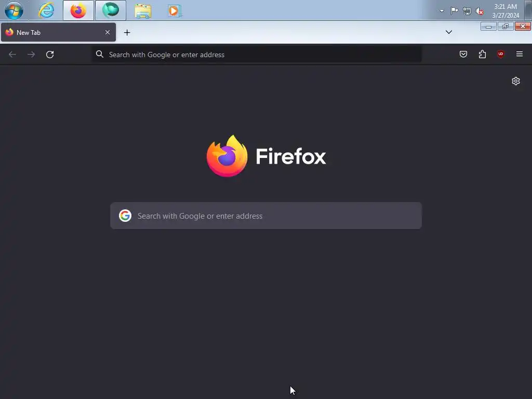Image resolution: width=532 pixels, height=399 pixels.
Task: Launch Windows Media Player from taskbar
Action: (175, 11)
